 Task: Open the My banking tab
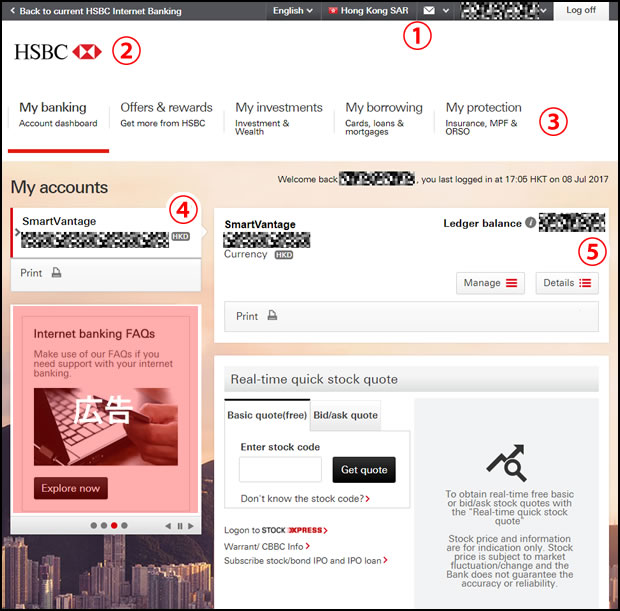(58, 115)
